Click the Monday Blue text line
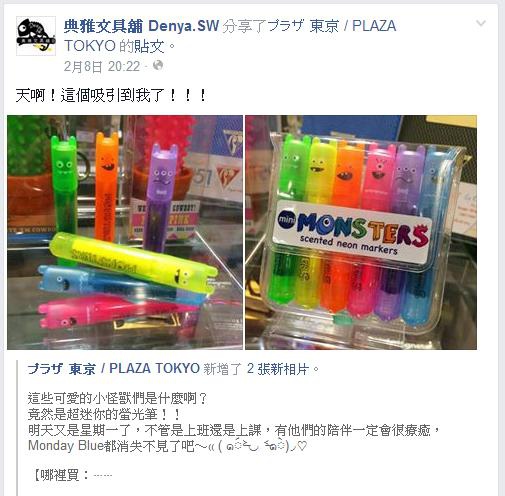505x496 pixels. 167,446
